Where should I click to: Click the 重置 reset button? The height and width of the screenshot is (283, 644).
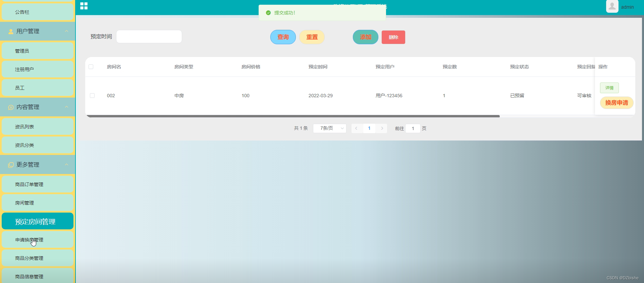(x=312, y=37)
